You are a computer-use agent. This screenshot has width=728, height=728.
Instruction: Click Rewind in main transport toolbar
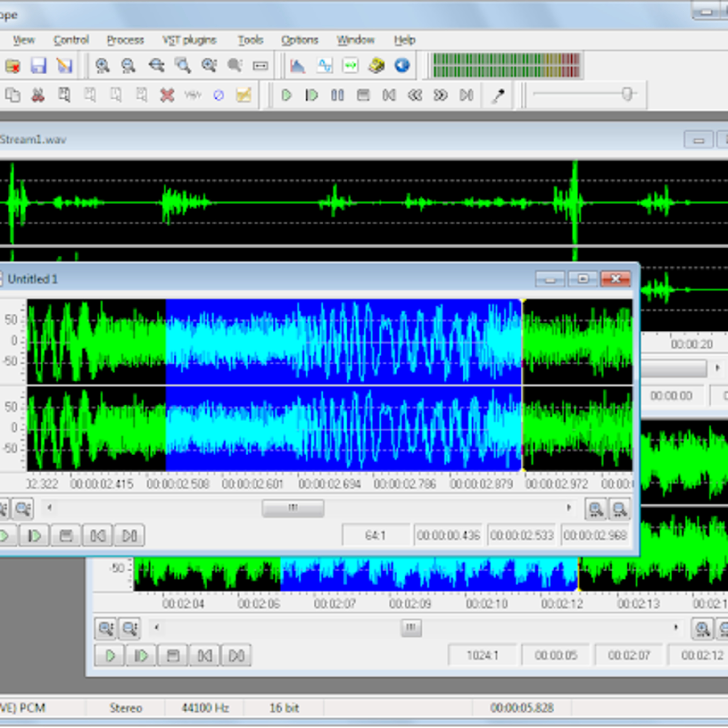coord(415,95)
